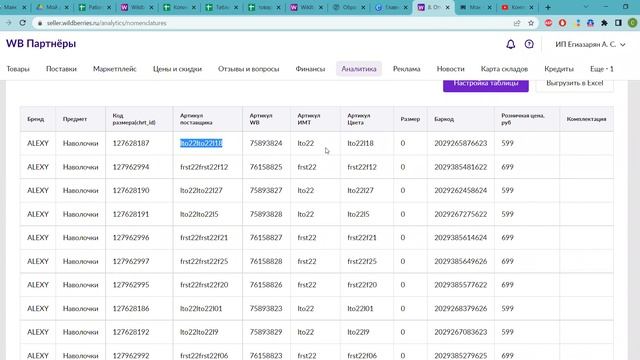This screenshot has height=360, width=640.
Task: View site info via the lock icon
Action: (x=40, y=23)
